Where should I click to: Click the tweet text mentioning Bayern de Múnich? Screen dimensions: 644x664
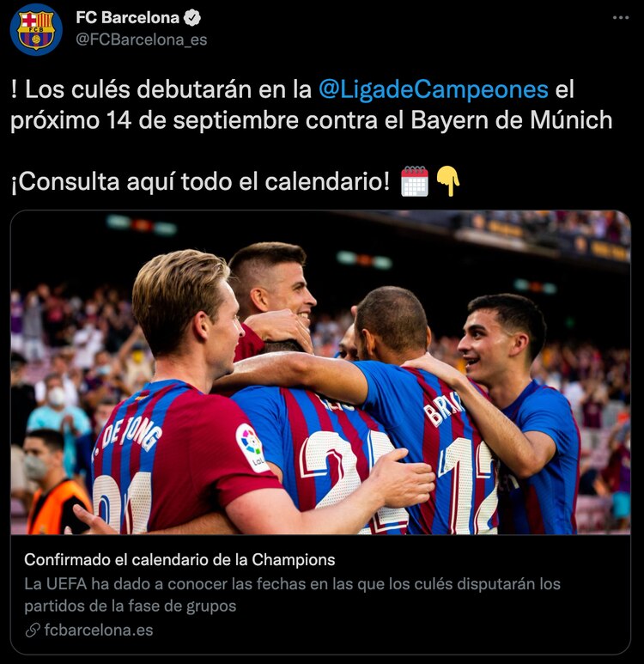coord(312,105)
